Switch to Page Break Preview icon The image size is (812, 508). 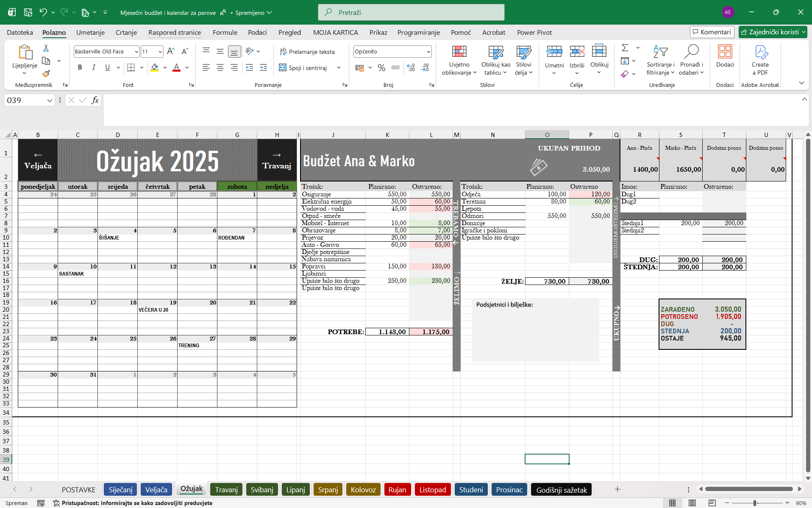click(x=712, y=503)
